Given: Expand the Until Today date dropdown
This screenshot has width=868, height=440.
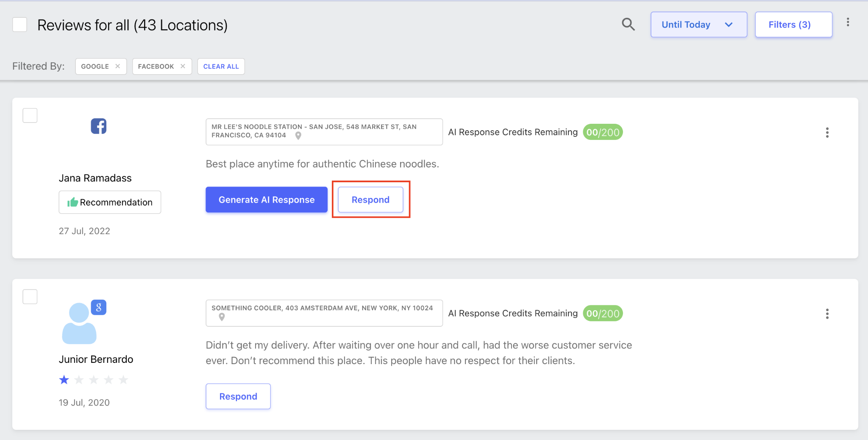Looking at the screenshot, I should tap(698, 25).
